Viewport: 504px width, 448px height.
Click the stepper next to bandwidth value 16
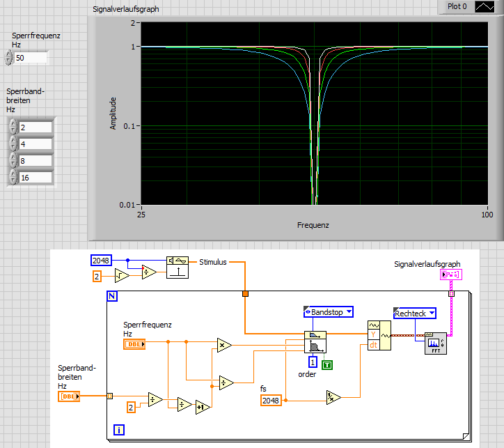(13, 178)
